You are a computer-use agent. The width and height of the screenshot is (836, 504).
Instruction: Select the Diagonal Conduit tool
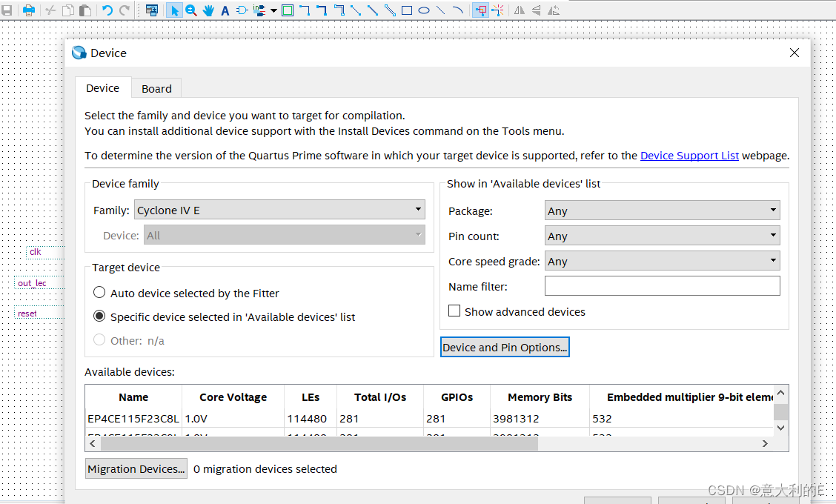390,10
